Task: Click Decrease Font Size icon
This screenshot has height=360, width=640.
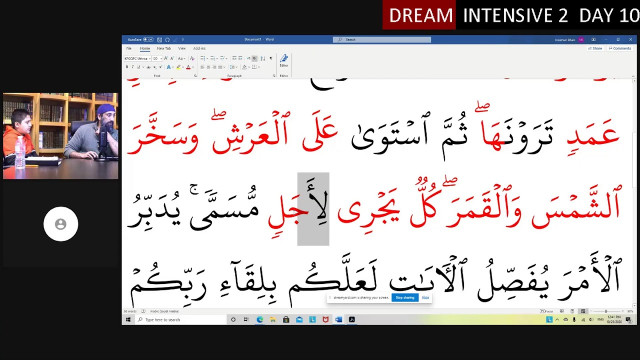Action: coord(172,58)
